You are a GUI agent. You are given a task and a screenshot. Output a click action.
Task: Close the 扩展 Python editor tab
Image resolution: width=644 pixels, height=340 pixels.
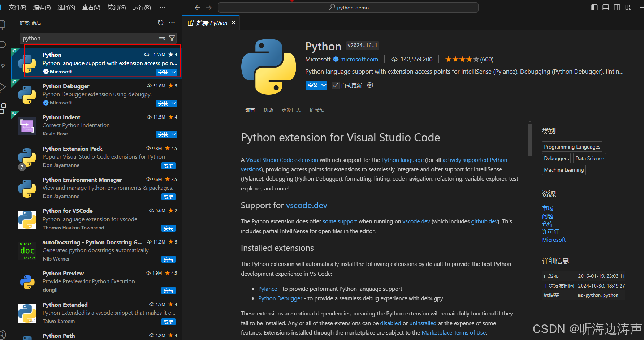(x=233, y=23)
